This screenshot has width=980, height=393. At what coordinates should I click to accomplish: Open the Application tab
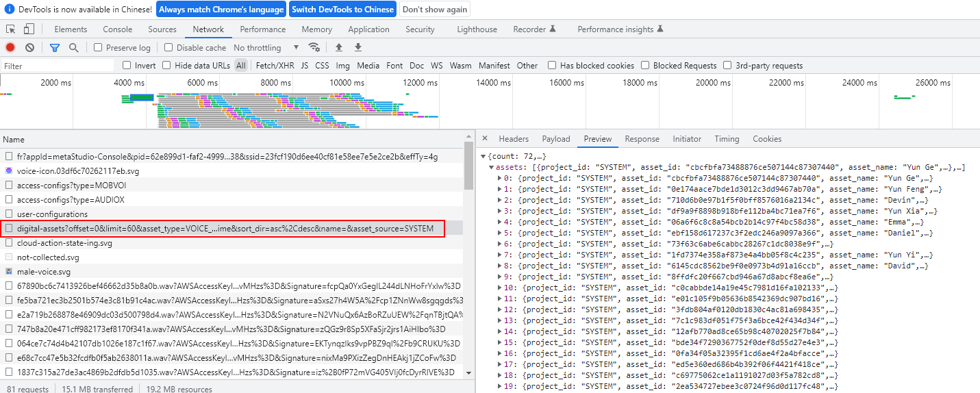coord(368,29)
